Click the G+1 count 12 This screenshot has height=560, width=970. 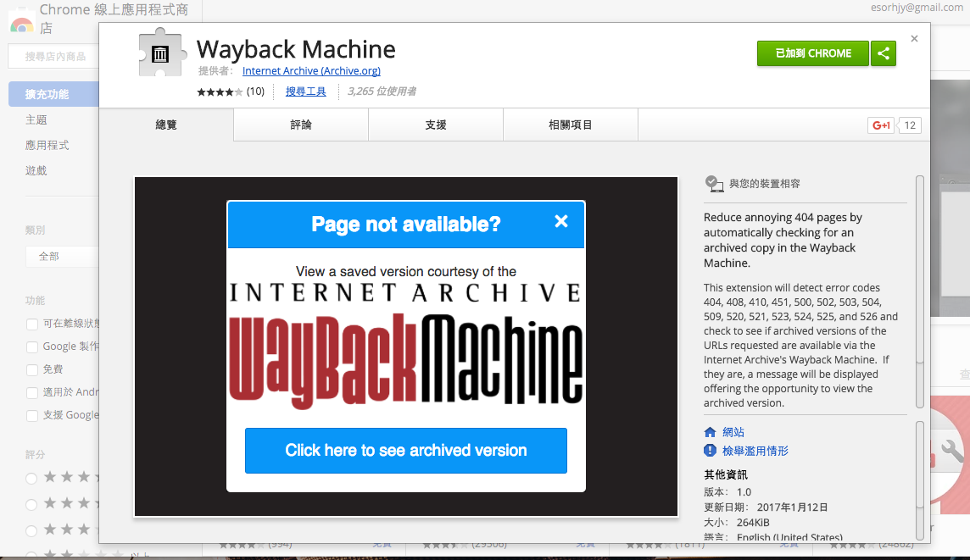click(x=909, y=125)
